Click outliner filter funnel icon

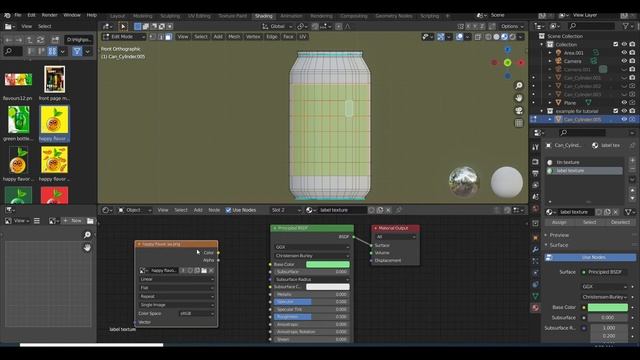(x=626, y=26)
